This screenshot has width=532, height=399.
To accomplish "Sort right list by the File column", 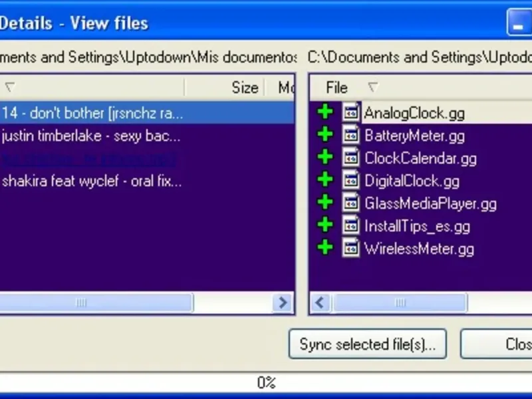I will pos(336,88).
